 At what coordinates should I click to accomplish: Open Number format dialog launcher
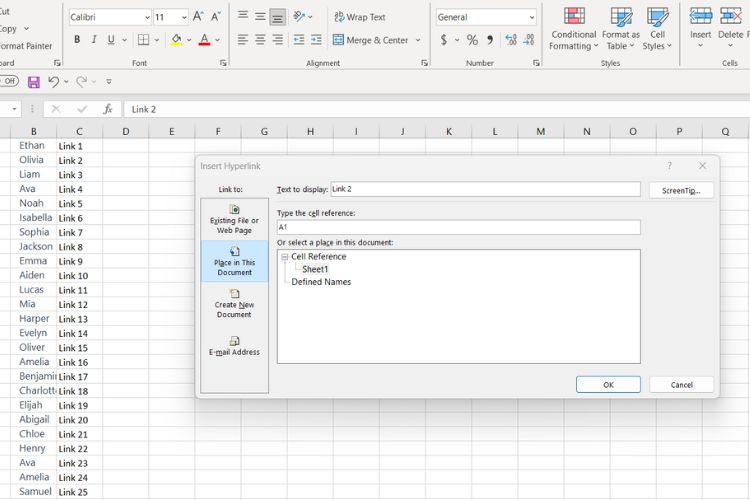[x=536, y=63]
